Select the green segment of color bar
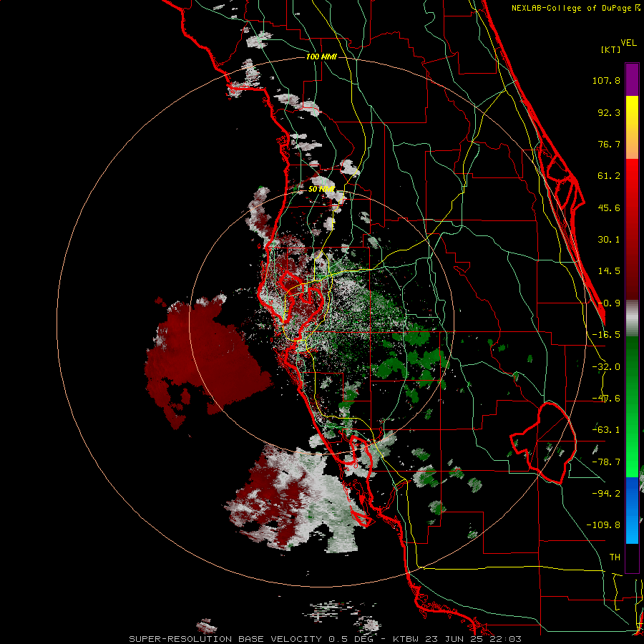Image resolution: width=644 pixels, height=644 pixels. [x=632, y=406]
